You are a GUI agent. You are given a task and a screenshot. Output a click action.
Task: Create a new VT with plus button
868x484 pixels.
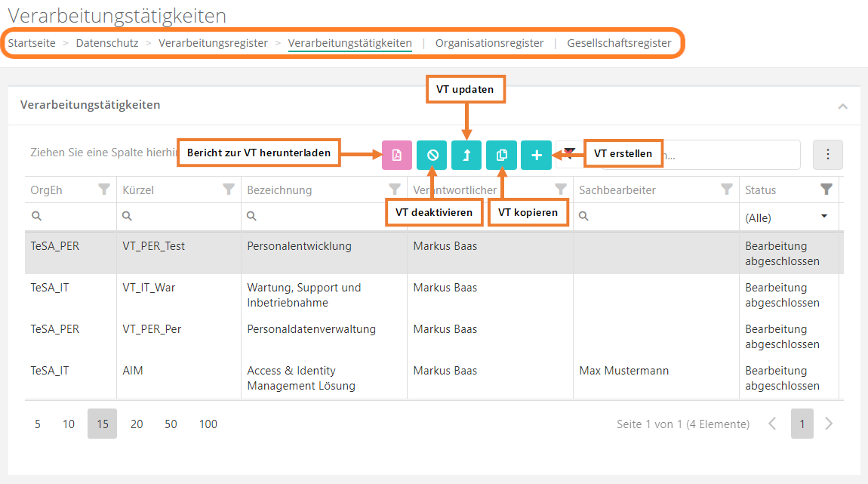coord(536,155)
